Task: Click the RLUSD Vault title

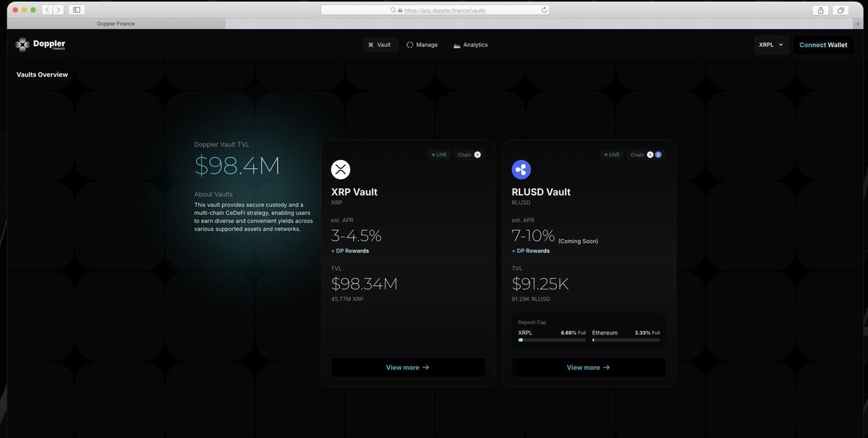Action: coord(541,192)
